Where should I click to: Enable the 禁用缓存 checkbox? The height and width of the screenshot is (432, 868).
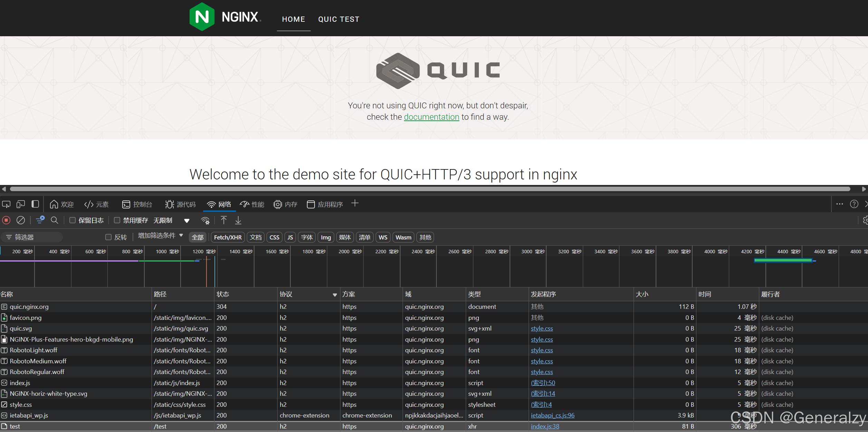pyautogui.click(x=117, y=220)
